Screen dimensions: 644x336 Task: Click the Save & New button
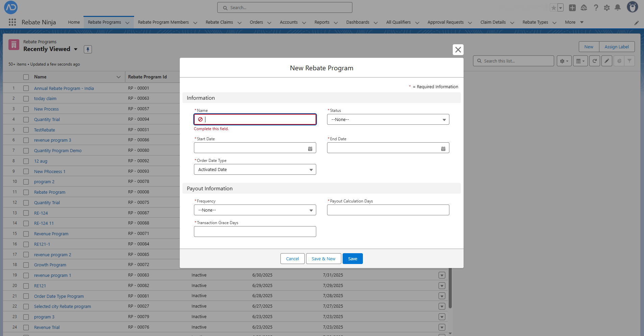tap(323, 259)
